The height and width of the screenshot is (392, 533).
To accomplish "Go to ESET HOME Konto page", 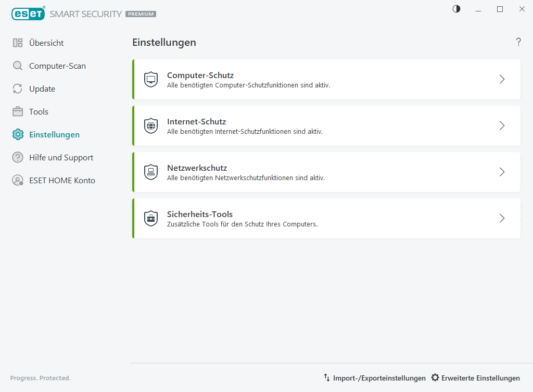I will (62, 181).
